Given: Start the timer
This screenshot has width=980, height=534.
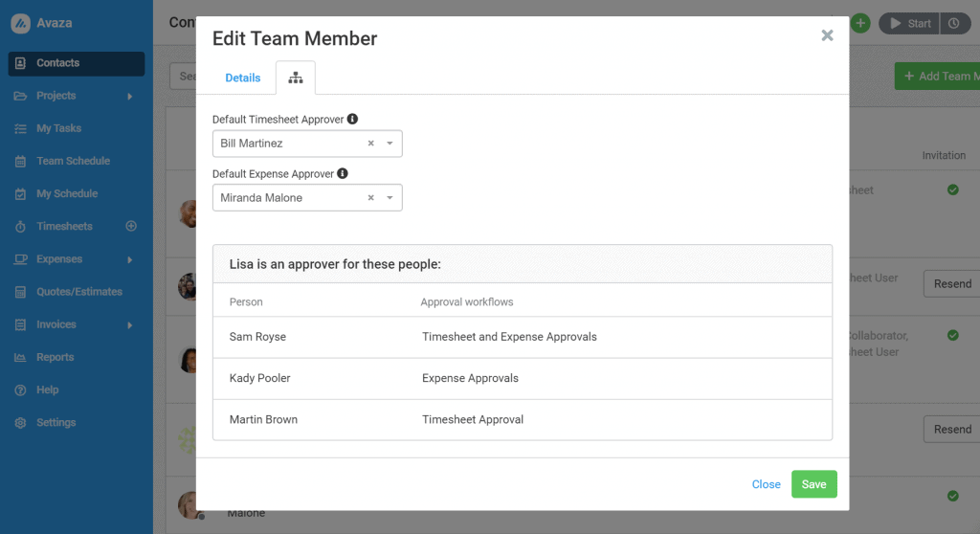Looking at the screenshot, I should pyautogui.click(x=909, y=24).
